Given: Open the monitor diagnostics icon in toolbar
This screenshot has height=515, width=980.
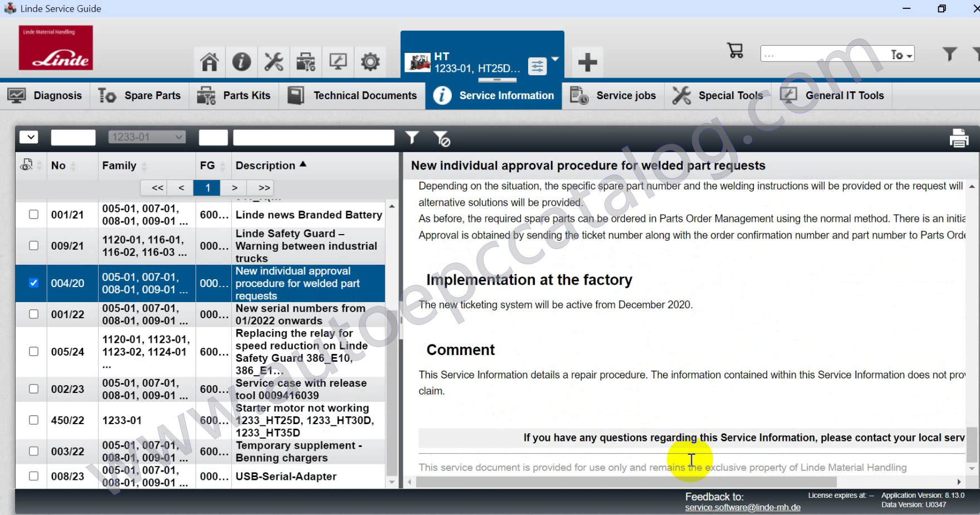Looking at the screenshot, I should coord(338,61).
